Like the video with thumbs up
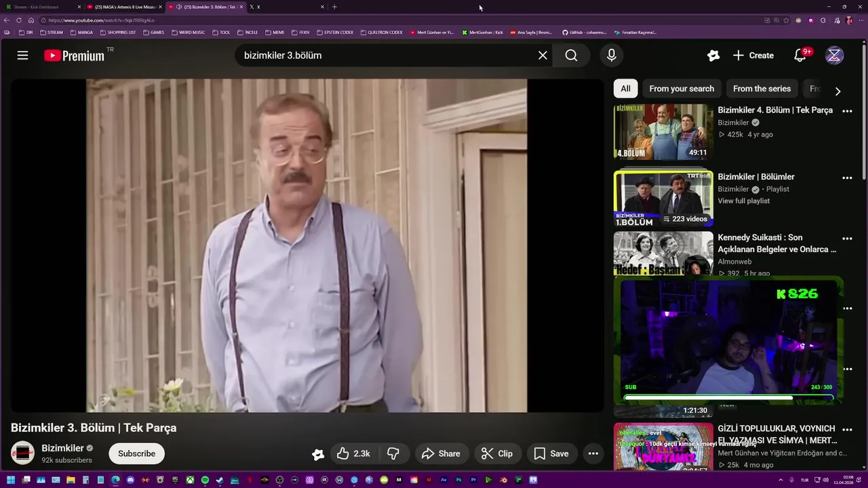Image resolution: width=868 pixels, height=488 pixels. click(x=353, y=453)
